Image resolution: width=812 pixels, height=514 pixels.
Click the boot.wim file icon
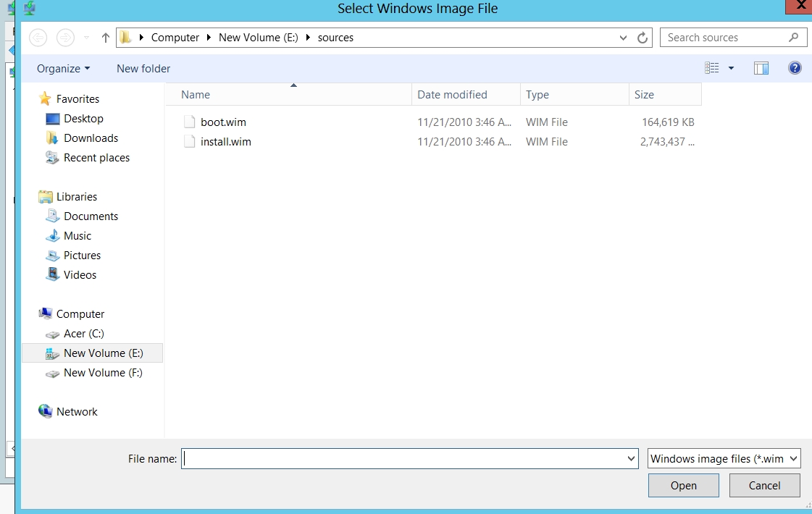[x=190, y=122]
